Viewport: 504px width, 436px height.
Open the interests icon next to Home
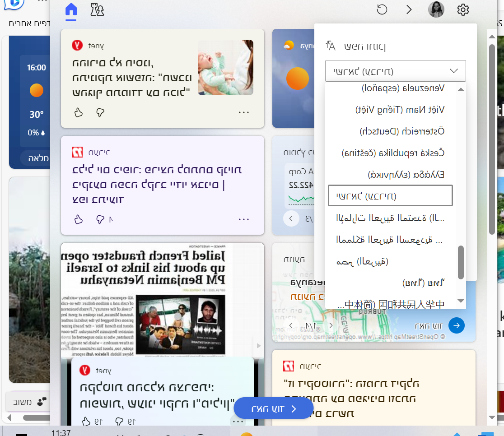[x=96, y=9]
